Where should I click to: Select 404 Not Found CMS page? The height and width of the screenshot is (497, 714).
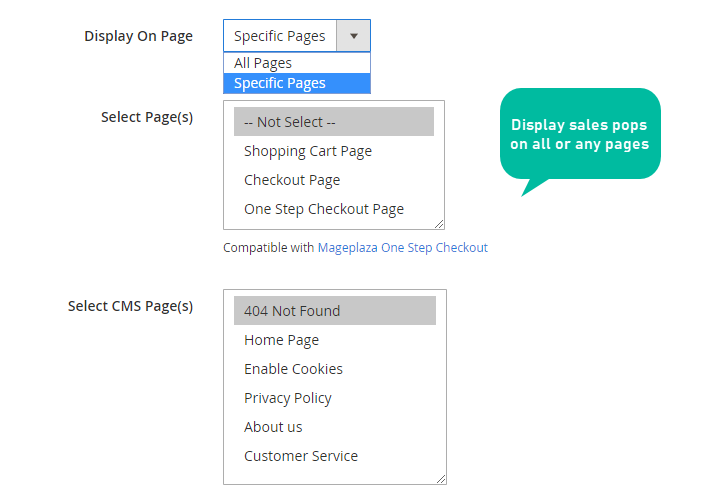click(x=335, y=311)
